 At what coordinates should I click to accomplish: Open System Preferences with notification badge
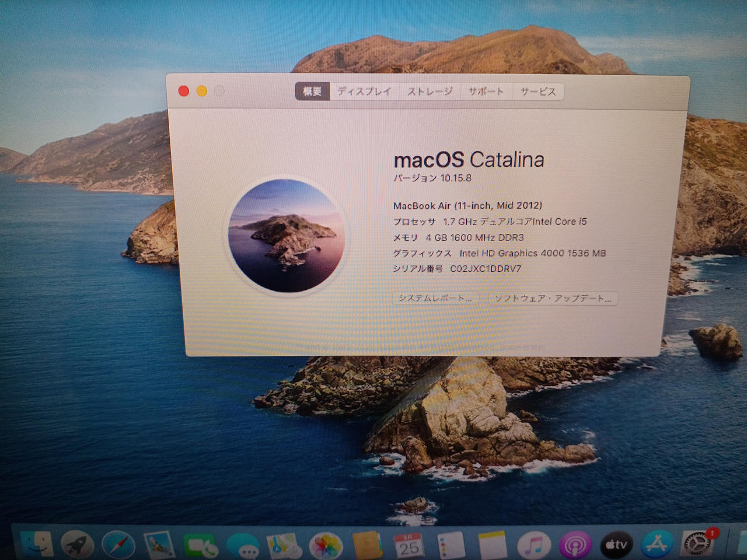point(697,544)
